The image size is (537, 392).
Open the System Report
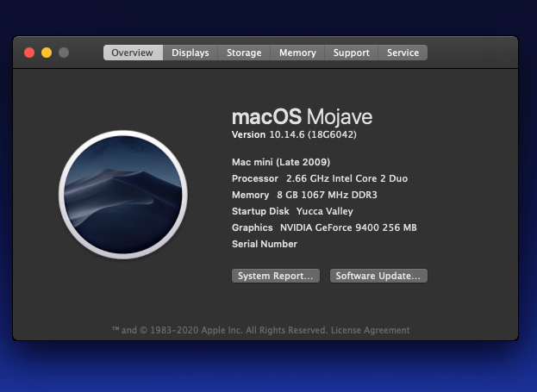276,276
